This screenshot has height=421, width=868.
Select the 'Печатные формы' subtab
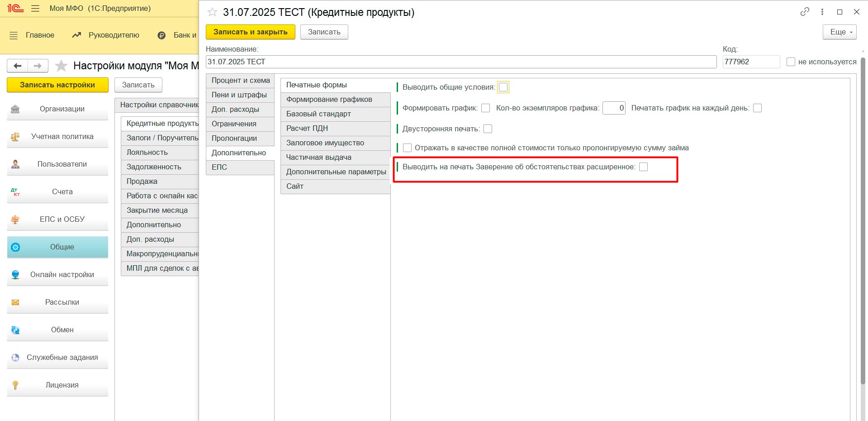pyautogui.click(x=336, y=85)
